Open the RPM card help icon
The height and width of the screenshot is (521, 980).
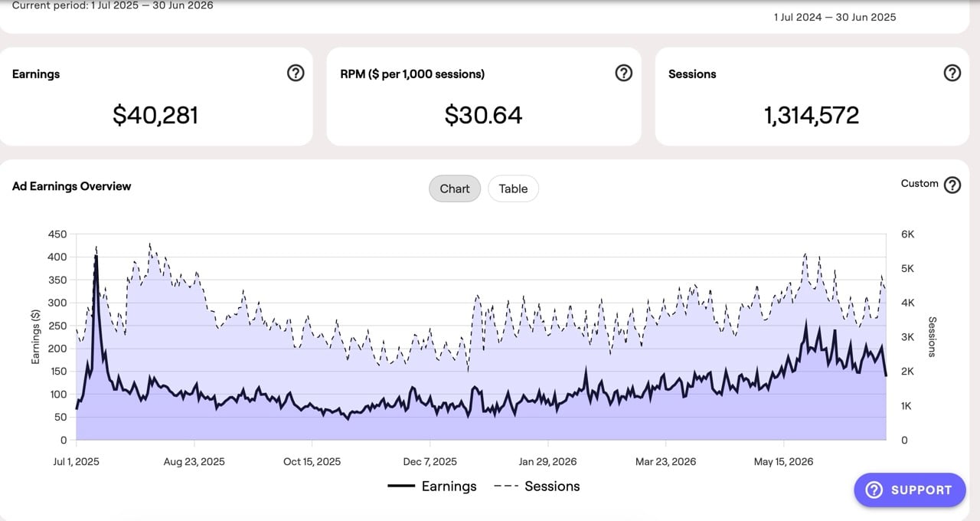tap(623, 73)
